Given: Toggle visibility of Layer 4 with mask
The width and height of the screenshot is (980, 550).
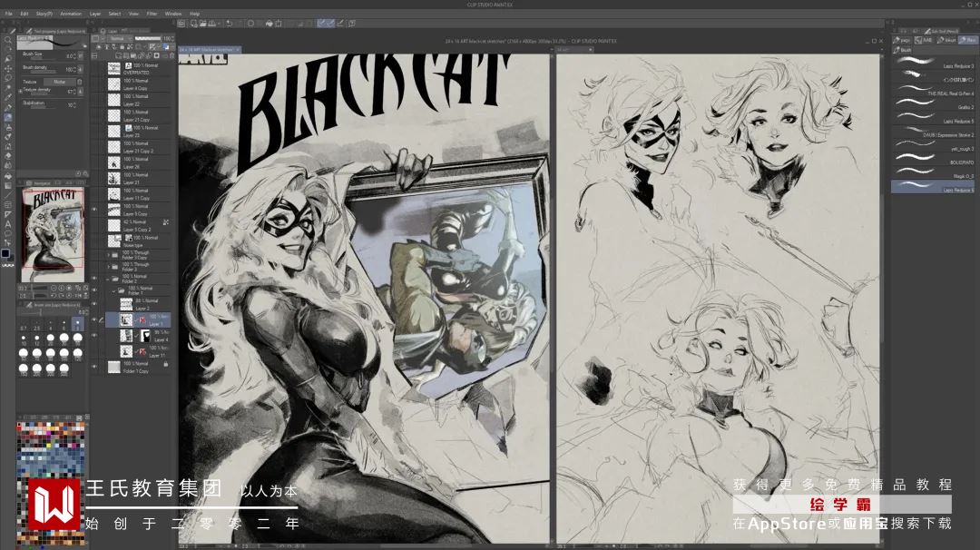Looking at the screenshot, I should tap(93, 335).
